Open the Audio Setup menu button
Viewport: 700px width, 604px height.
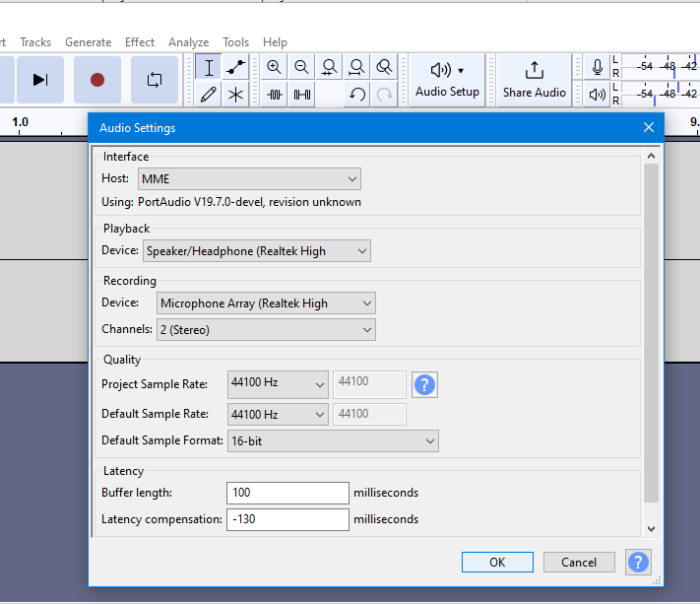447,81
